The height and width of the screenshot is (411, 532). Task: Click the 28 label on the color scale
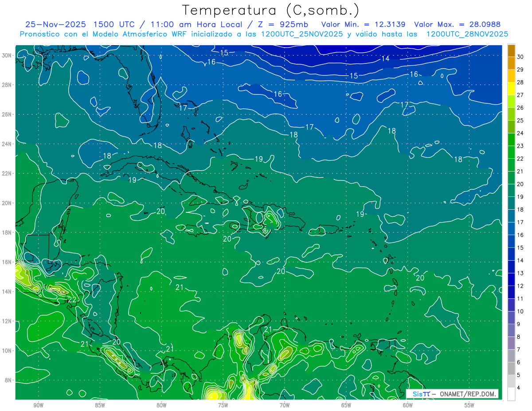pos(520,82)
